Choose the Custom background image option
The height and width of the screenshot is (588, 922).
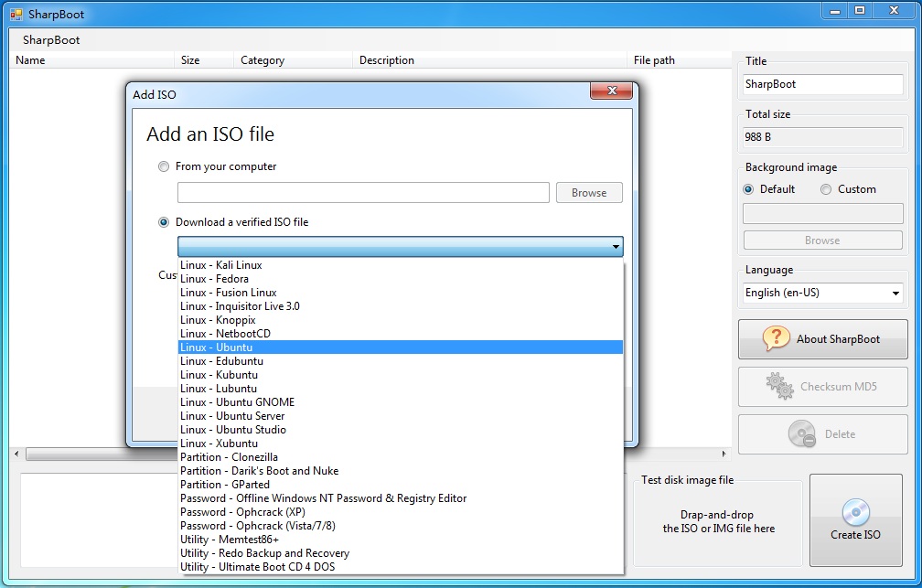[826, 189]
